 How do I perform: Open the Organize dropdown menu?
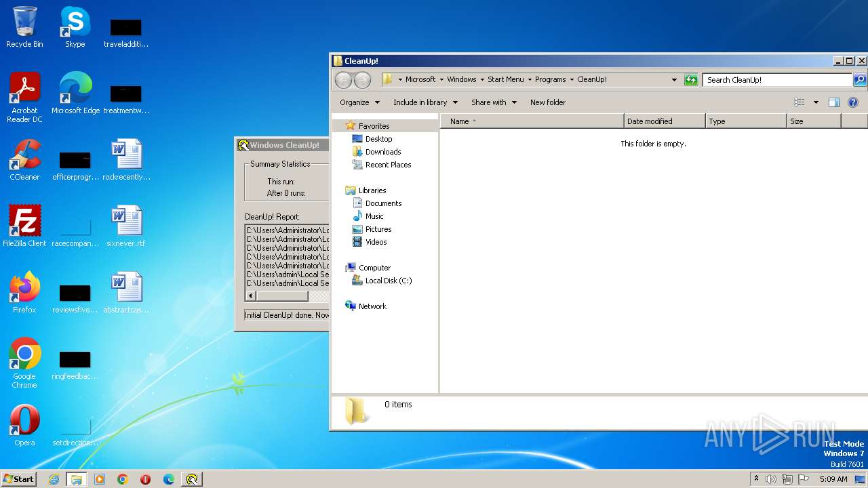click(359, 102)
